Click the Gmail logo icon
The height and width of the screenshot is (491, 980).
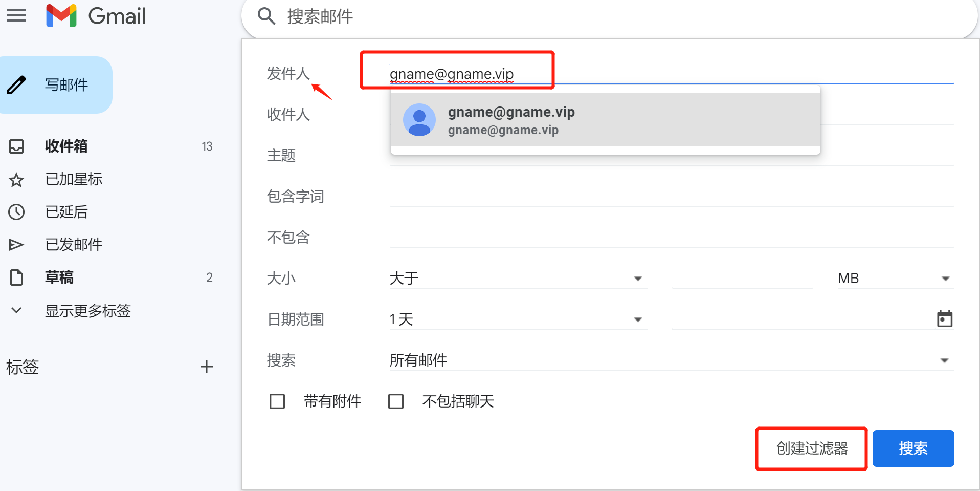point(61,15)
